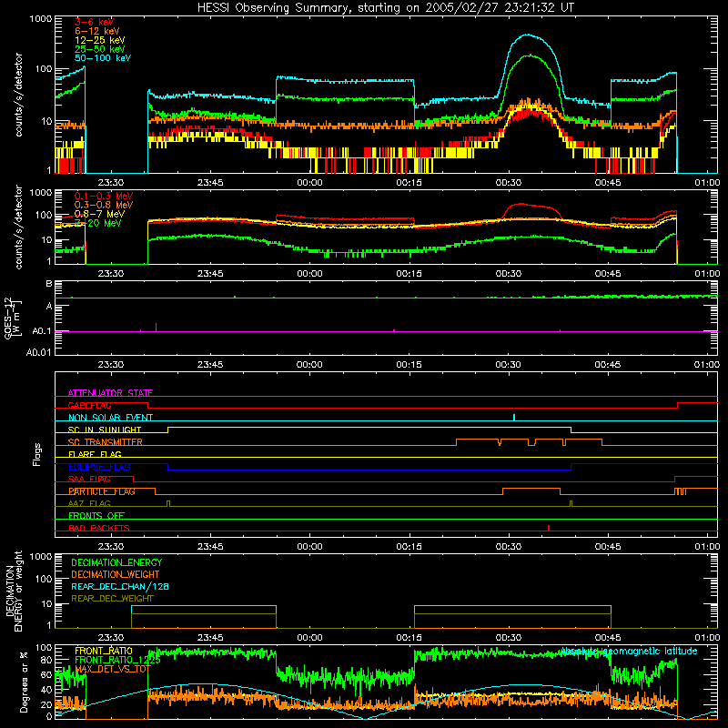The image size is (728, 728).
Task: Click the NON_SOLAR_EVENT cyan spike marker
Action: click(x=514, y=417)
